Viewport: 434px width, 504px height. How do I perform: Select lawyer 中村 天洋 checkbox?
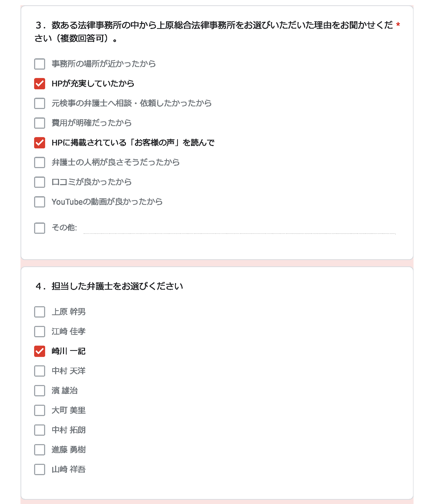coord(40,371)
